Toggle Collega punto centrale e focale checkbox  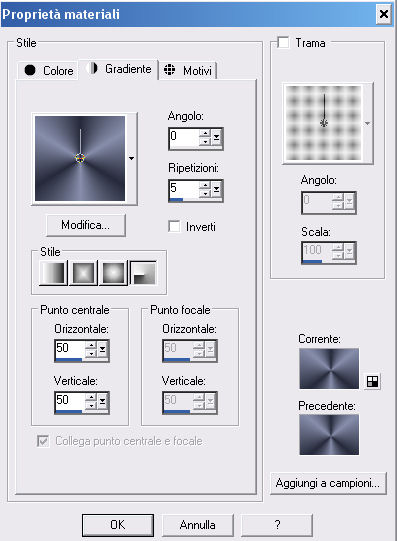coord(43,441)
